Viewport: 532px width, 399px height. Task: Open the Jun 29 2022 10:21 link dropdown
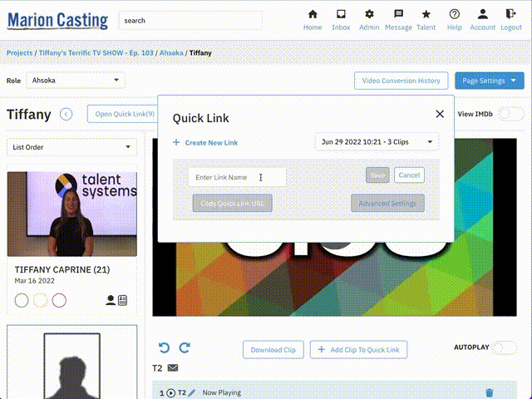click(x=377, y=142)
